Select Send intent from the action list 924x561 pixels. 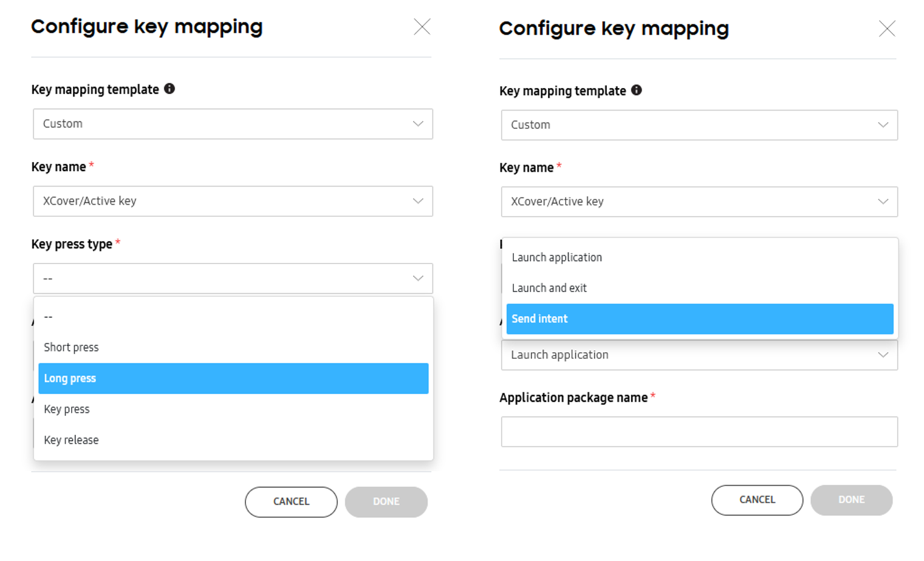(x=699, y=319)
